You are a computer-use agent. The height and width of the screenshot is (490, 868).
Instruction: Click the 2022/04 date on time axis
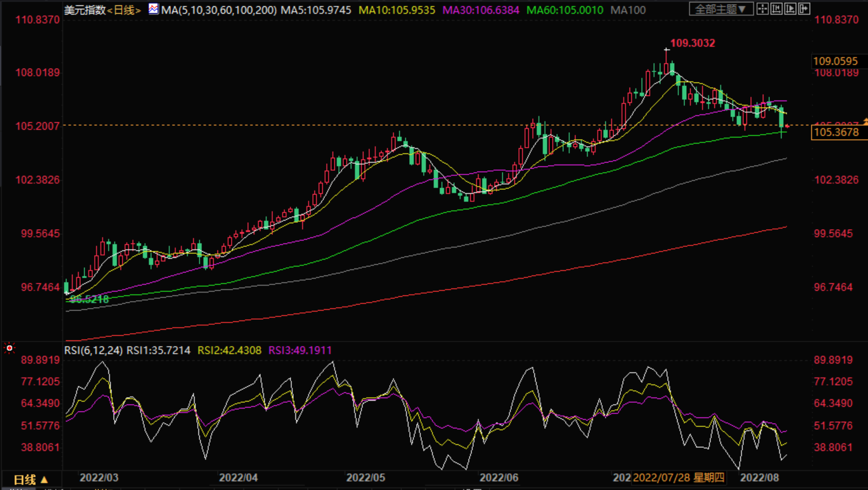pyautogui.click(x=238, y=478)
